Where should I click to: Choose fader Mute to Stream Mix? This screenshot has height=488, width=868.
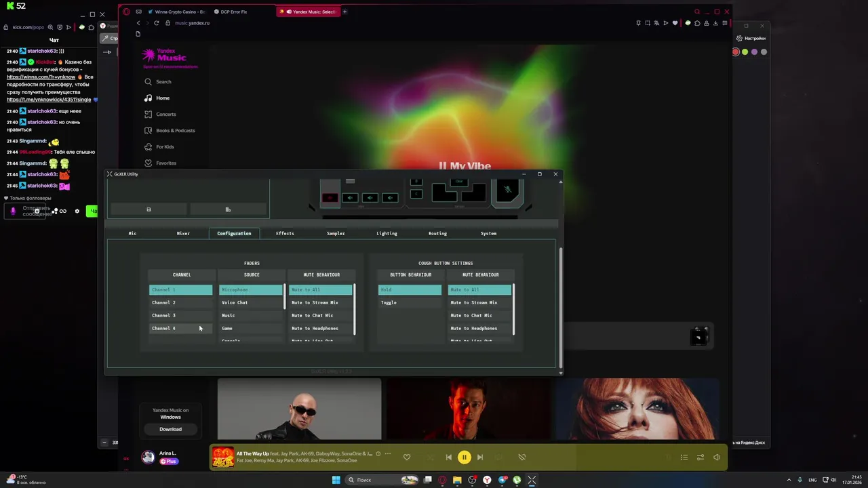coord(320,303)
